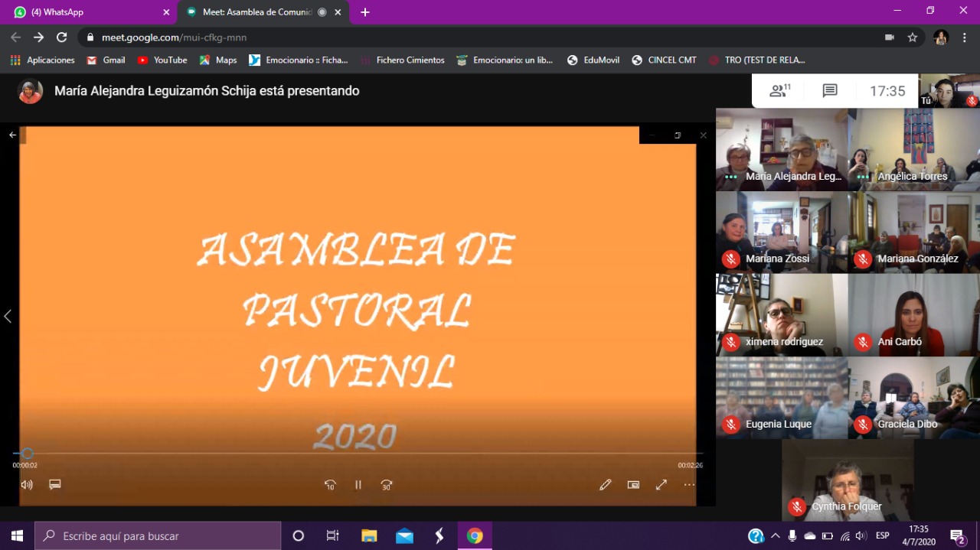Make the video player fullscreen
980x550 pixels.
coord(661,484)
